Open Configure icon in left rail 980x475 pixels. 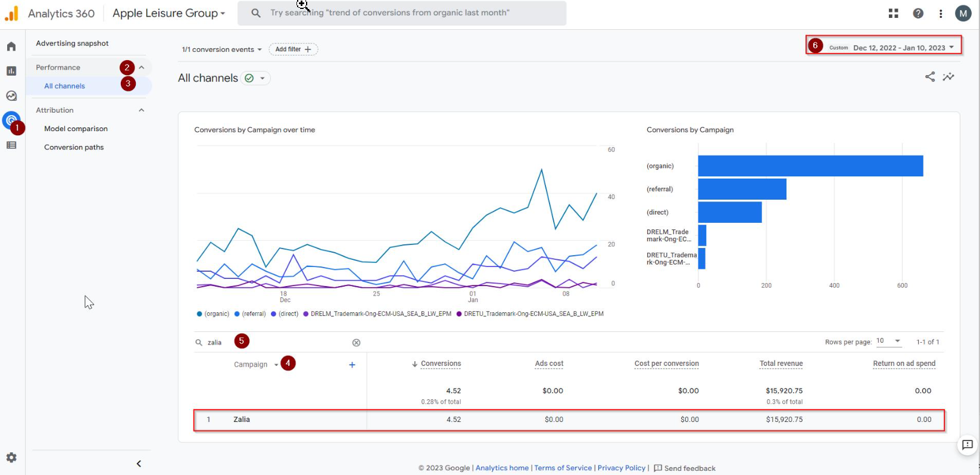click(11, 145)
